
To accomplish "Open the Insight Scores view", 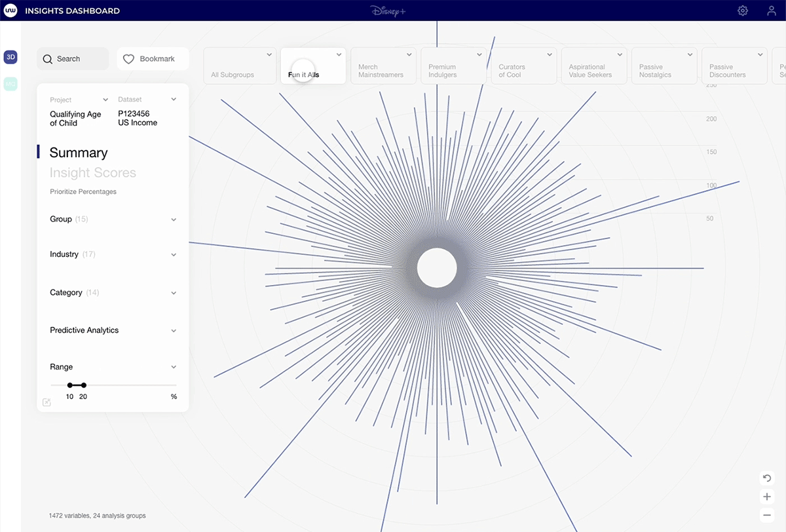I will 93,173.
